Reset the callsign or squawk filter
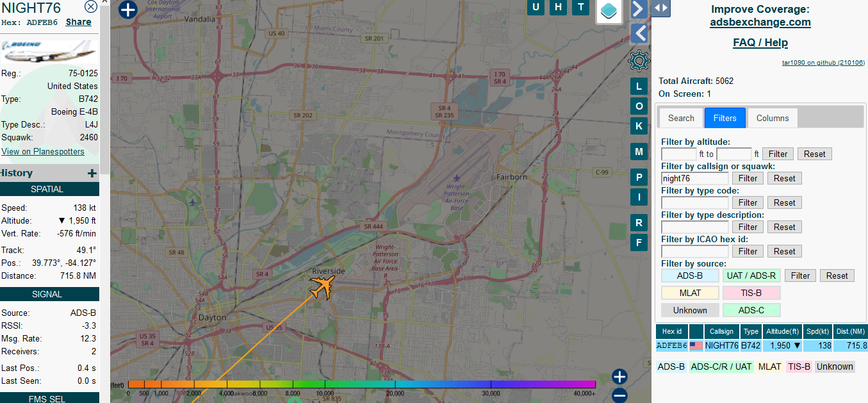Viewport: 868px width, 403px height. [785, 178]
